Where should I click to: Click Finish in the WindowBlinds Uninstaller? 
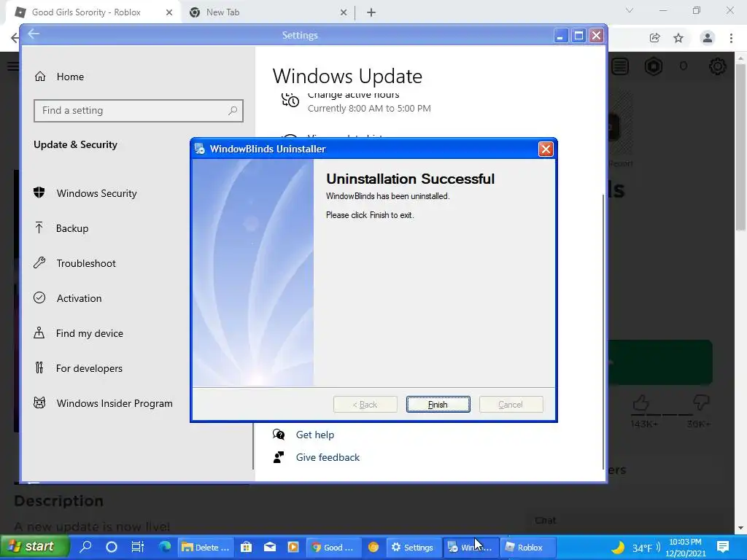pyautogui.click(x=438, y=404)
